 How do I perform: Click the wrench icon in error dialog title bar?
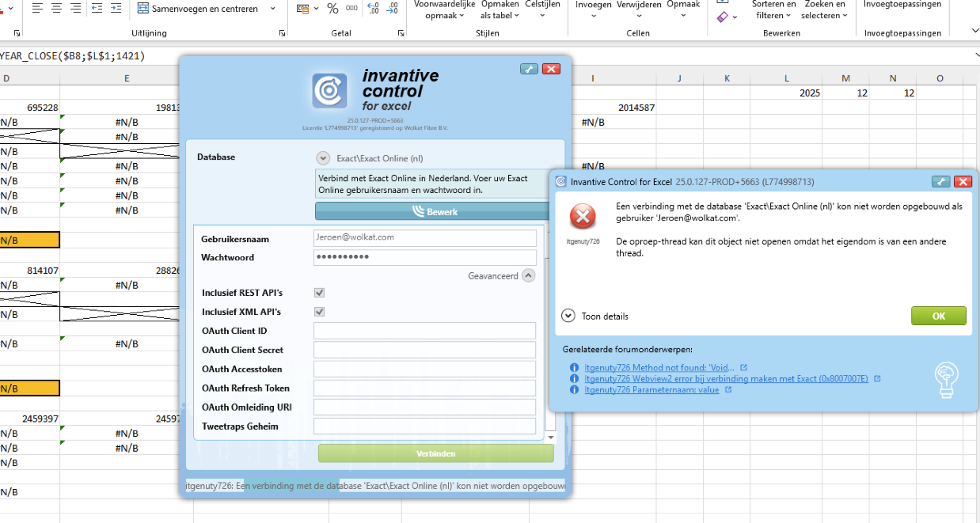pyautogui.click(x=940, y=181)
